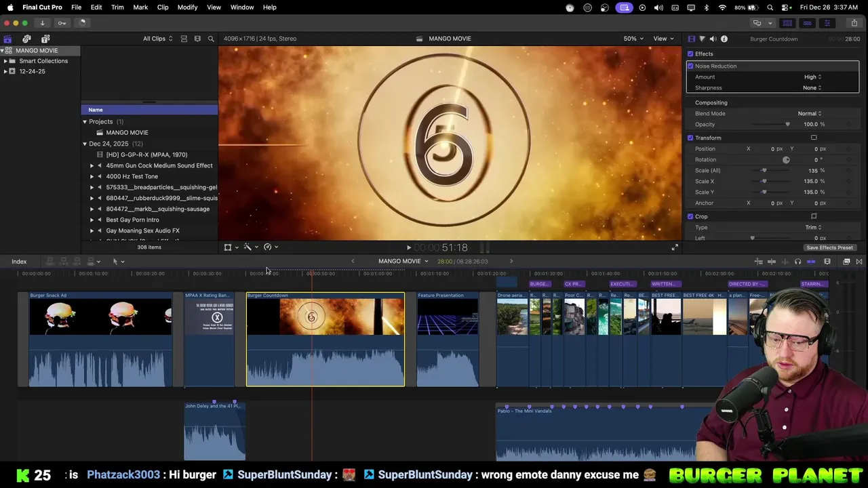868x488 pixels.
Task: Open the MANGO MOVIE timeline title dropdown
Action: pos(403,261)
